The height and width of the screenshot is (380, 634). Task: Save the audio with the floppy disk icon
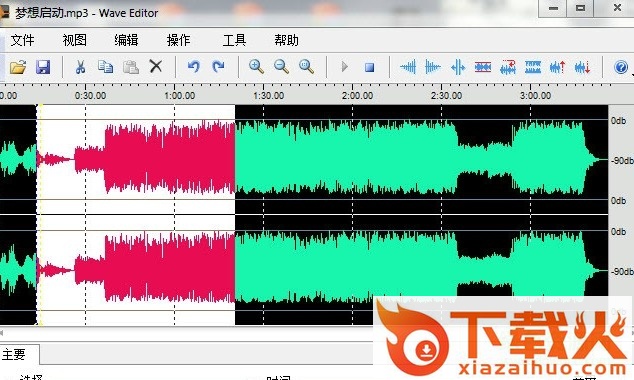(43, 67)
